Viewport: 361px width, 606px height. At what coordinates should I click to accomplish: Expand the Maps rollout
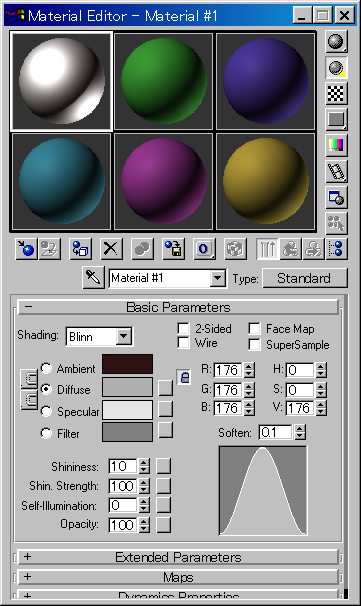tap(178, 577)
